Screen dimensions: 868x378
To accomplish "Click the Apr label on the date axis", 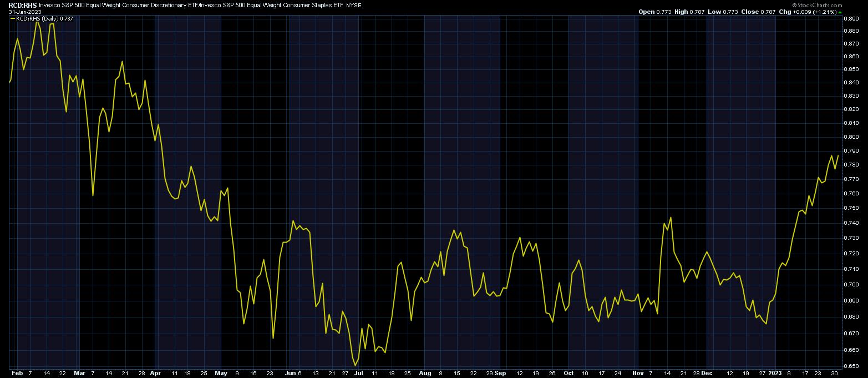I will tap(156, 374).
